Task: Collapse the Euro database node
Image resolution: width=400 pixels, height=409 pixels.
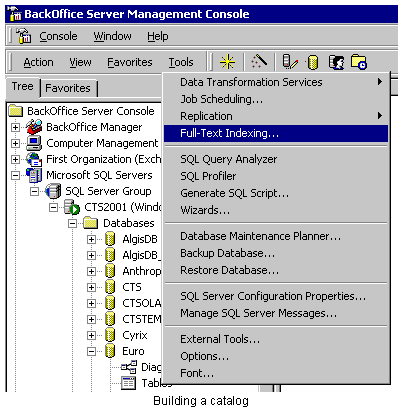Action: (x=91, y=351)
